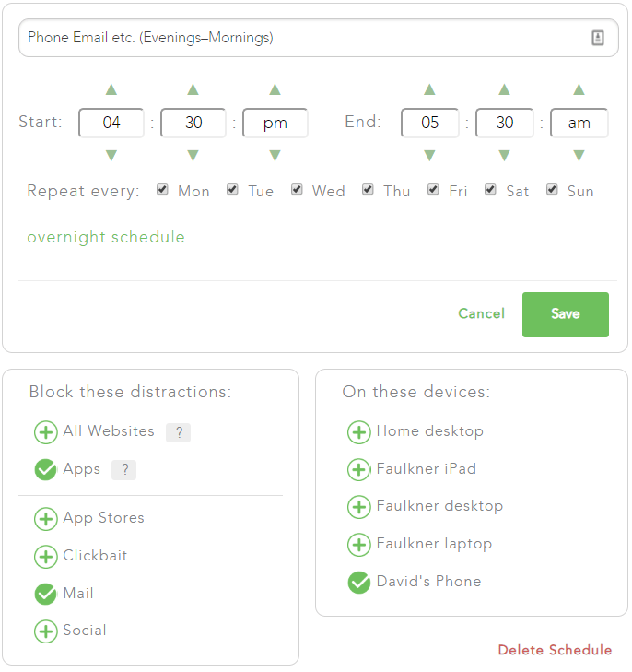Increase start hour with up arrow
Viewport: 632px width, 672px height.
(x=111, y=90)
